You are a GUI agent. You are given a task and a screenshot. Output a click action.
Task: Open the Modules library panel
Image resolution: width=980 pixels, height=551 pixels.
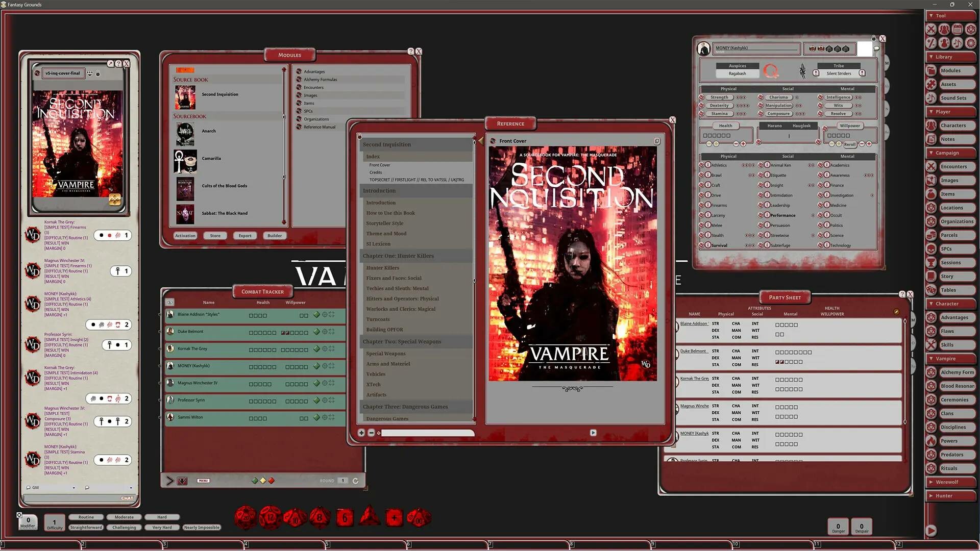pyautogui.click(x=955, y=70)
